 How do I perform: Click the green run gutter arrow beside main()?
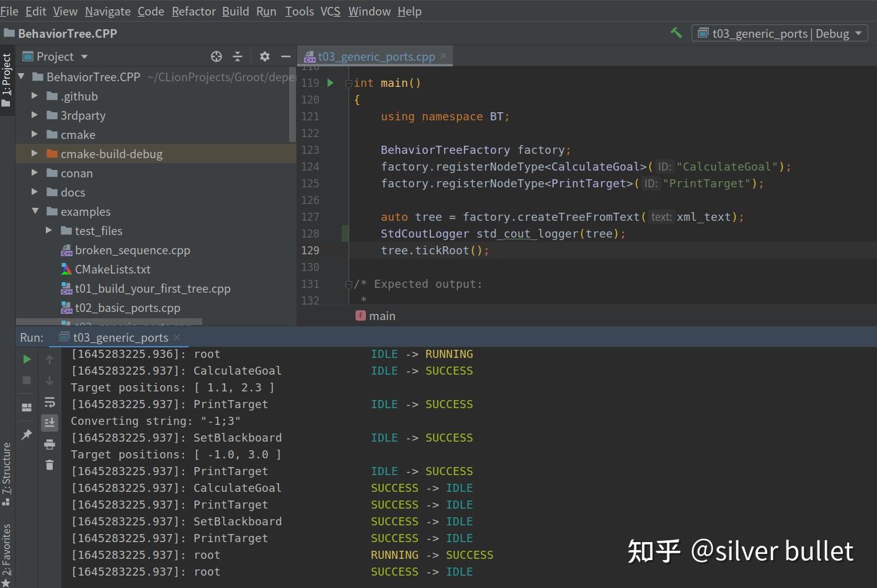tap(331, 82)
